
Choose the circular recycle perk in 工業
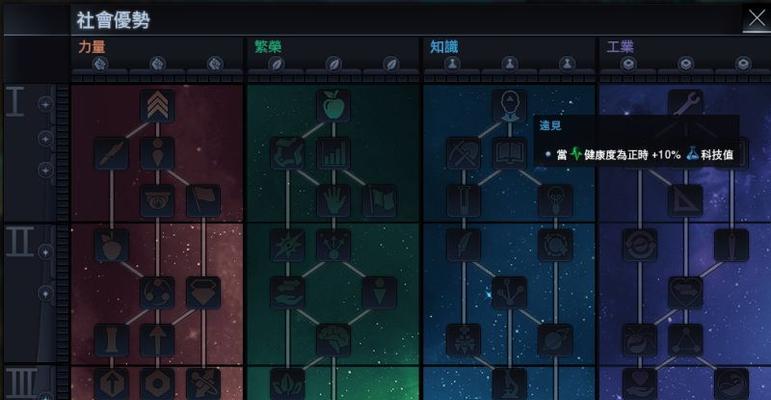point(640,245)
